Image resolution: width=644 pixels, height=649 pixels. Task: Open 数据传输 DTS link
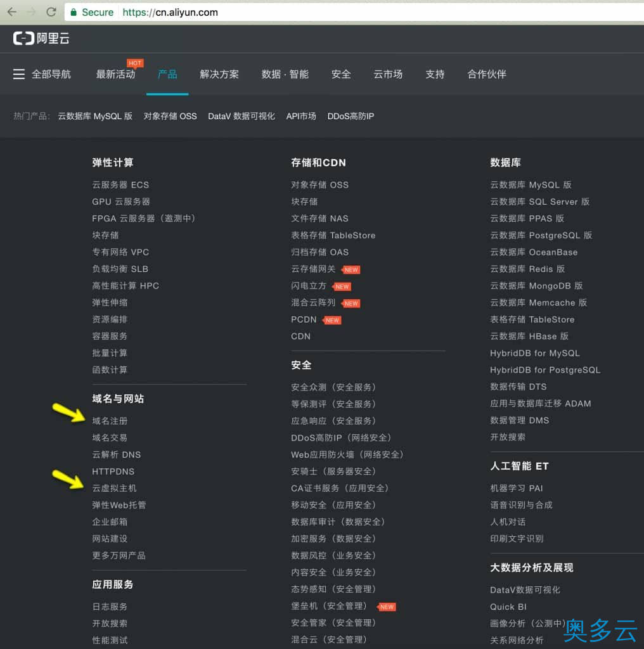tap(518, 387)
